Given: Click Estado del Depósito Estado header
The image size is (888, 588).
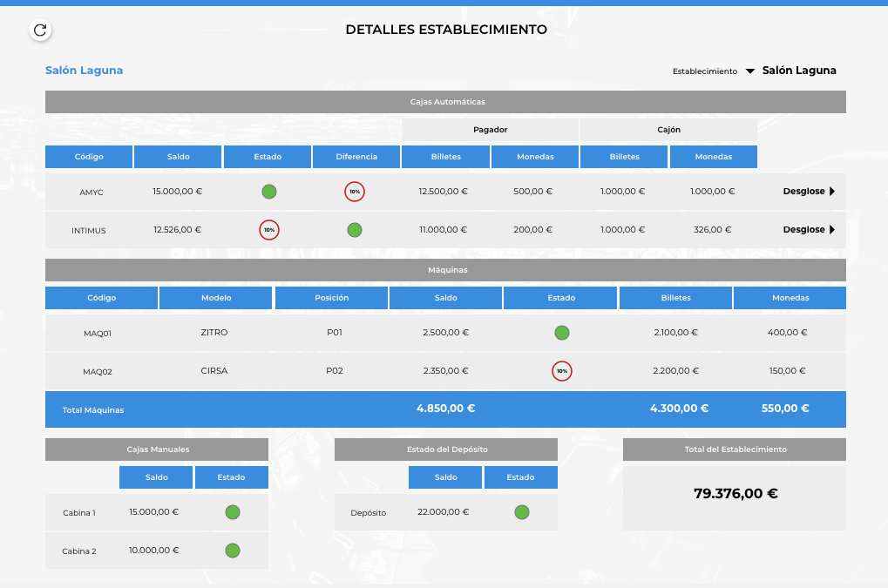Looking at the screenshot, I should point(520,477).
